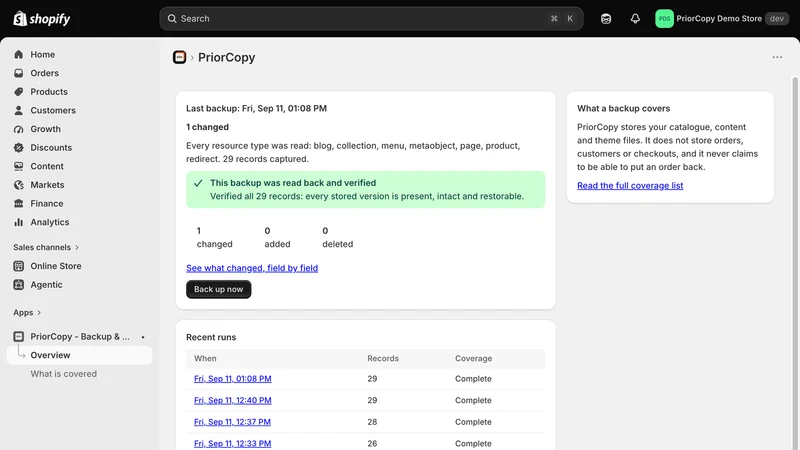Click the Online Store storefront icon
The image size is (800, 450).
tap(19, 266)
